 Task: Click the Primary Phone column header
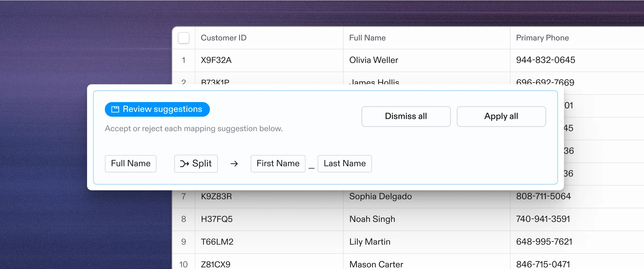[x=542, y=38]
